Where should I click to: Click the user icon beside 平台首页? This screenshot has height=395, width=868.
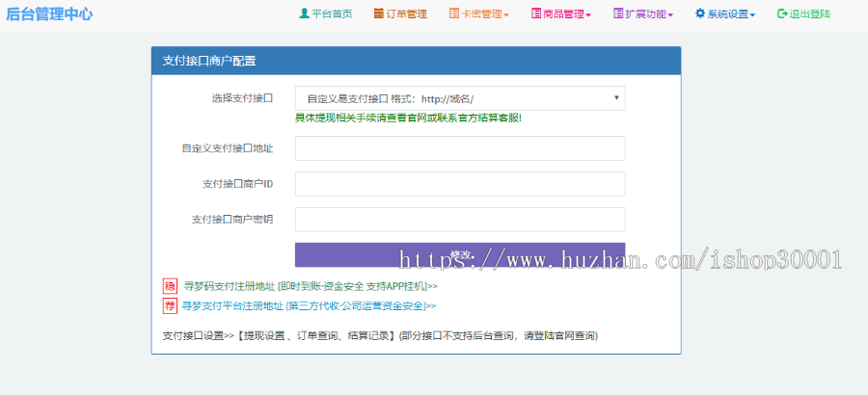click(x=304, y=13)
